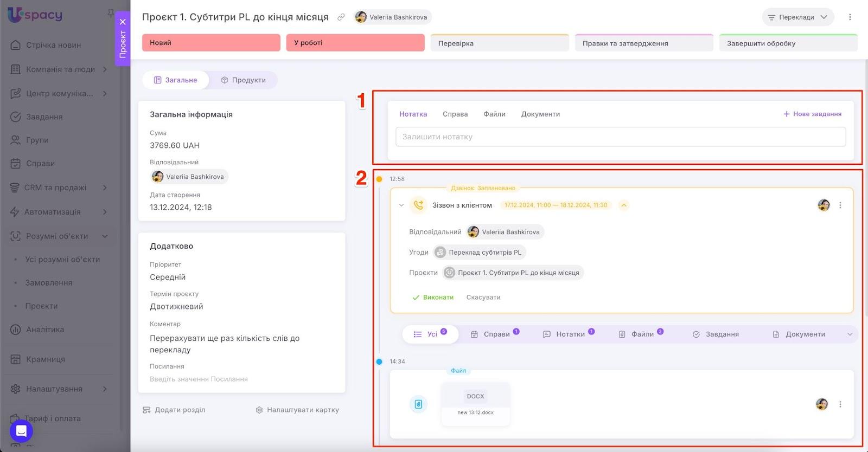868x452 pixels.
Task: Open the Нотатка tab
Action: tap(413, 114)
